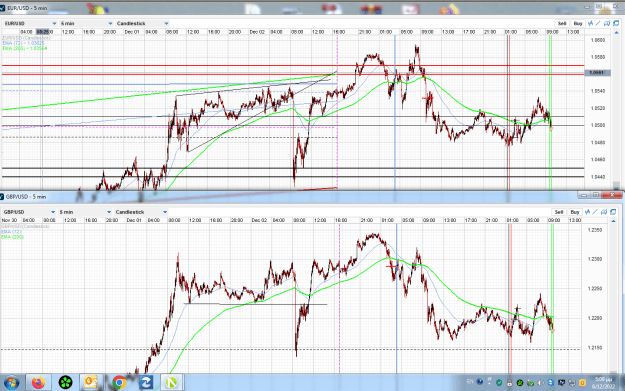Open the Windows Start menu
The width and height of the screenshot is (625, 391).
[11, 383]
